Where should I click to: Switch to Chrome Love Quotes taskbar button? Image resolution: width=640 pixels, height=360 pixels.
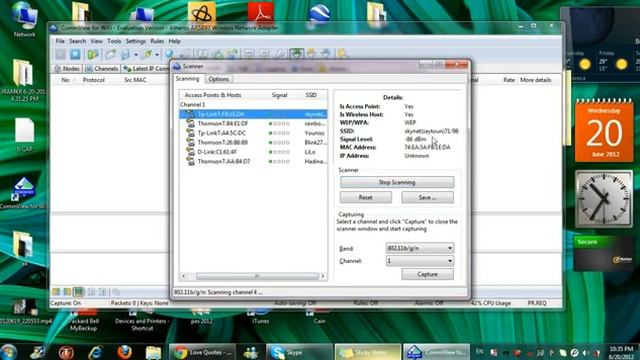coord(202,352)
